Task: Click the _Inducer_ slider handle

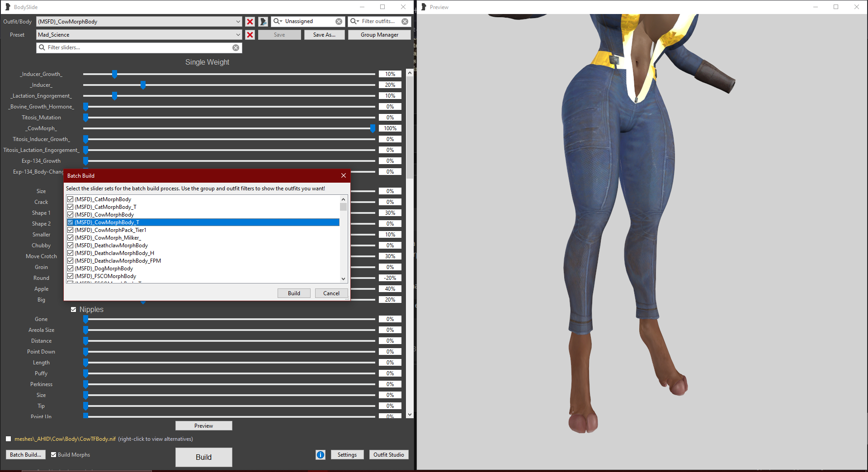Action: click(x=143, y=85)
